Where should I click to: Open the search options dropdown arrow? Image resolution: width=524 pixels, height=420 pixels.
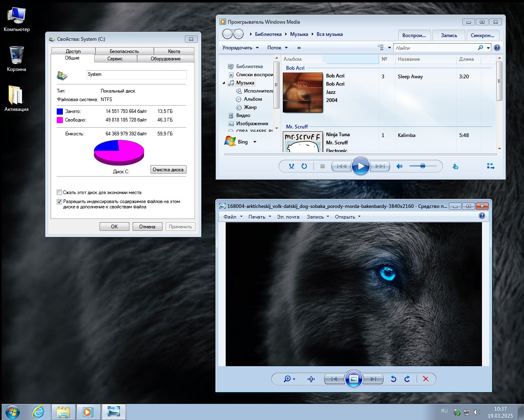tap(488, 48)
